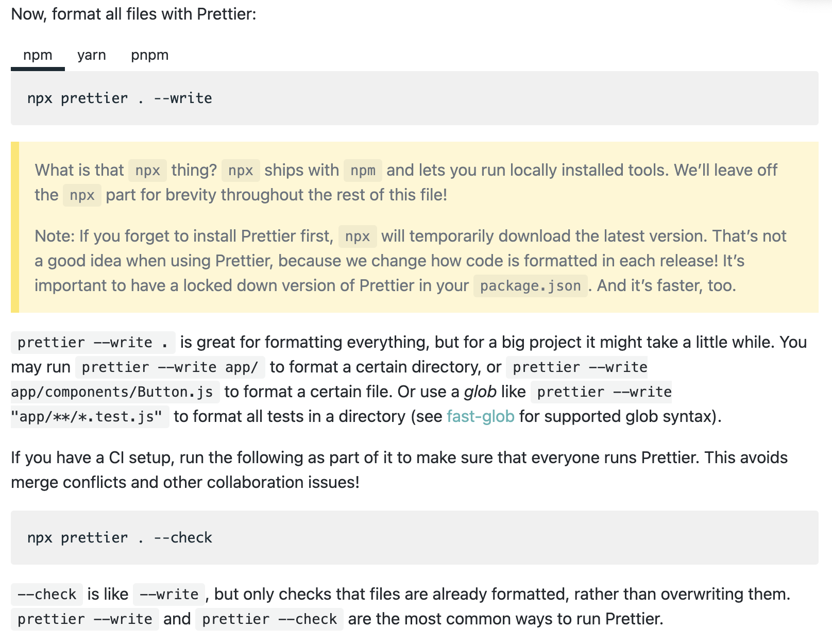This screenshot has width=832, height=644.
Task: Switch to the yarn tab
Action: (92, 55)
